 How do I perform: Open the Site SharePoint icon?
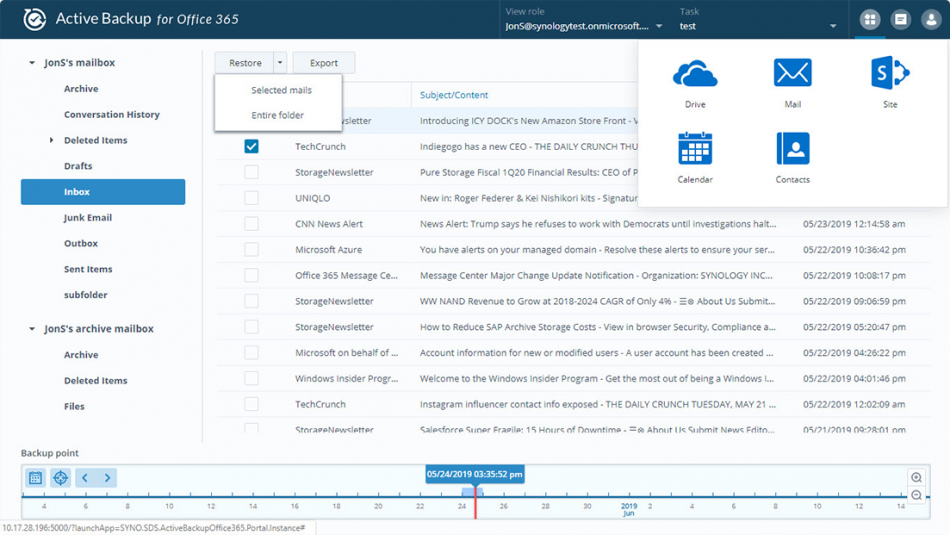890,73
